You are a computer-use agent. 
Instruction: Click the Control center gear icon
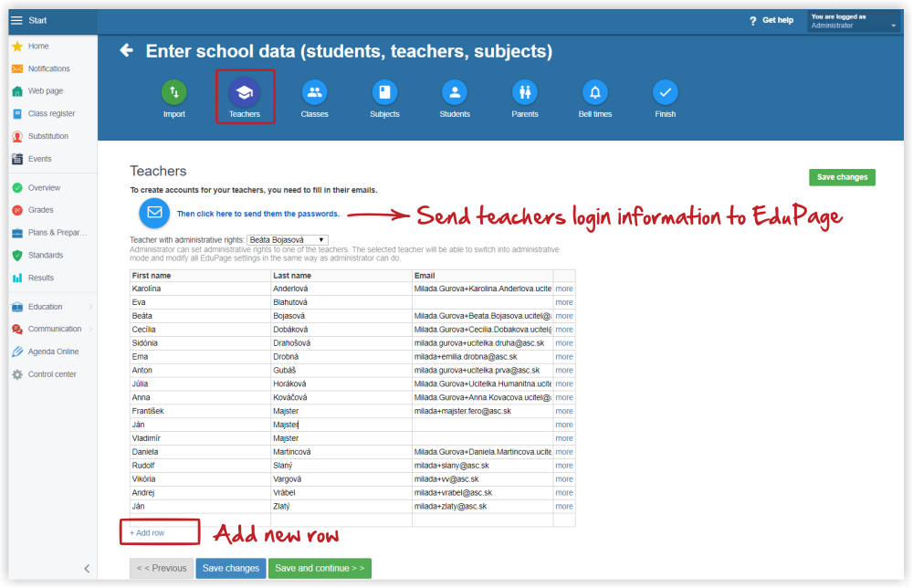[x=17, y=374]
